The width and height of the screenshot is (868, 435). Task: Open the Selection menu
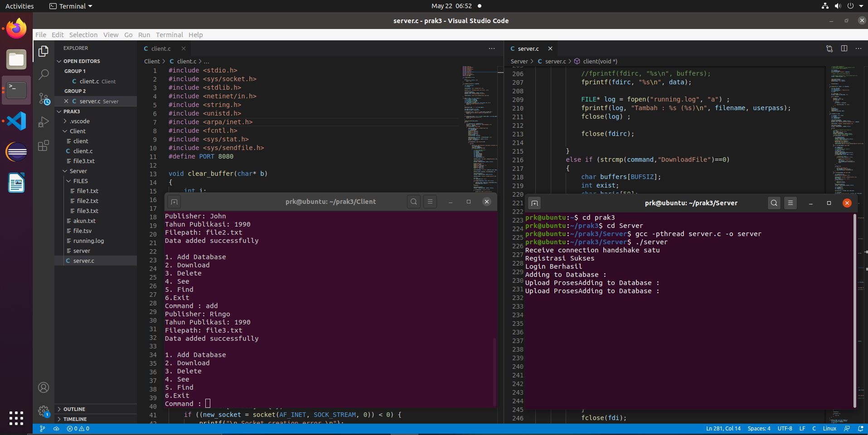[x=83, y=34]
